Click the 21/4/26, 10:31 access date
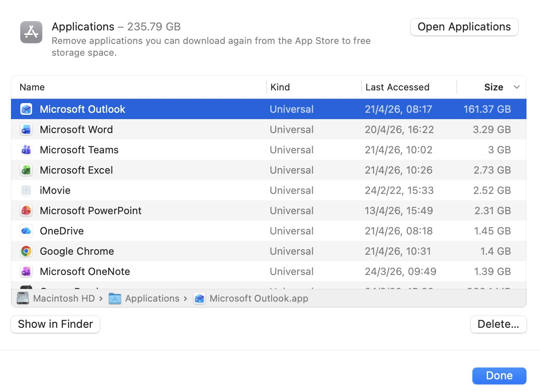This screenshot has height=392, width=540. 398,251
